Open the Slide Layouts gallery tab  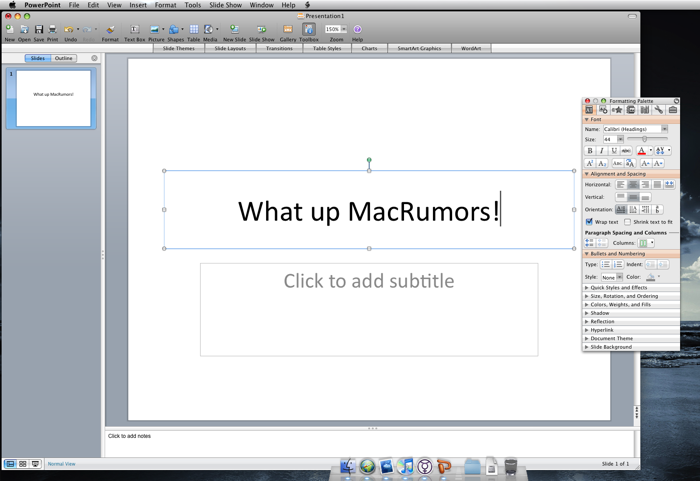[x=230, y=48]
